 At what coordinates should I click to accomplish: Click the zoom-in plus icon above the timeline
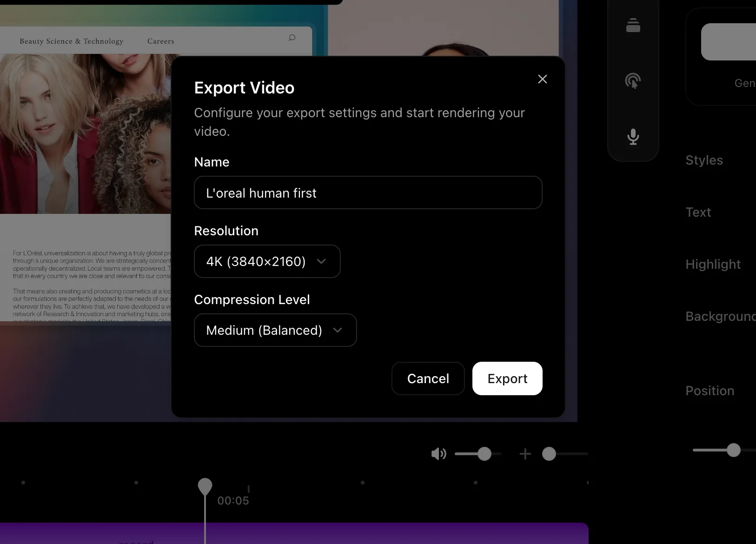point(524,454)
